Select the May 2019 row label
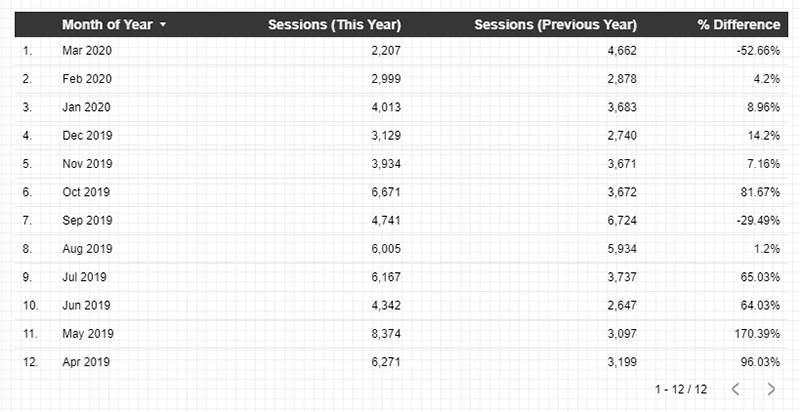Screen dimensions: 800x412 click(x=88, y=333)
